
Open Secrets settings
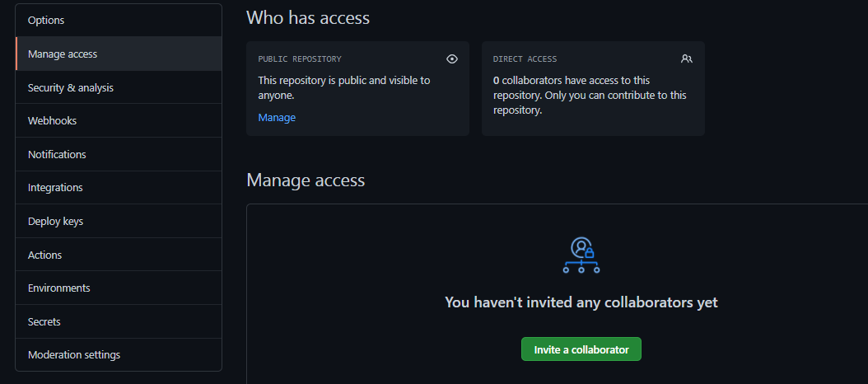(119, 322)
